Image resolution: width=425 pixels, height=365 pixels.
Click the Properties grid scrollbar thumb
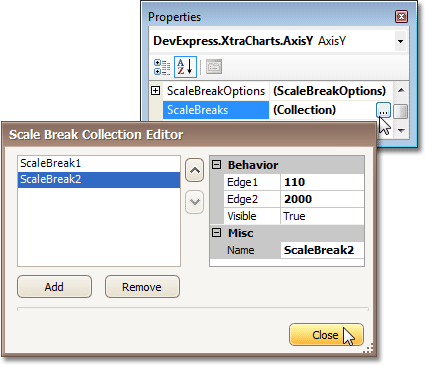click(x=400, y=111)
